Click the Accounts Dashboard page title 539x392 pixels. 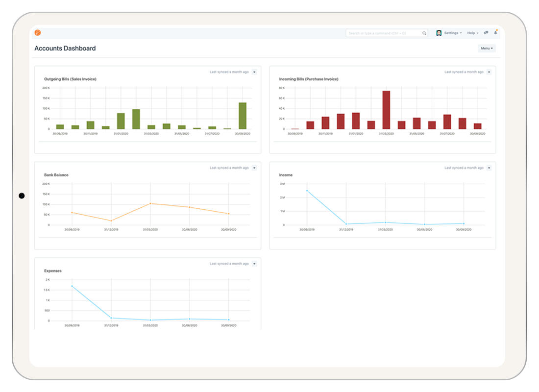click(65, 49)
